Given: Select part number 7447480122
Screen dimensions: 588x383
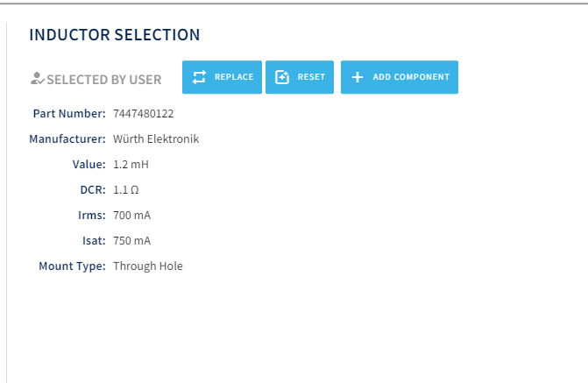Looking at the screenshot, I should (143, 114).
